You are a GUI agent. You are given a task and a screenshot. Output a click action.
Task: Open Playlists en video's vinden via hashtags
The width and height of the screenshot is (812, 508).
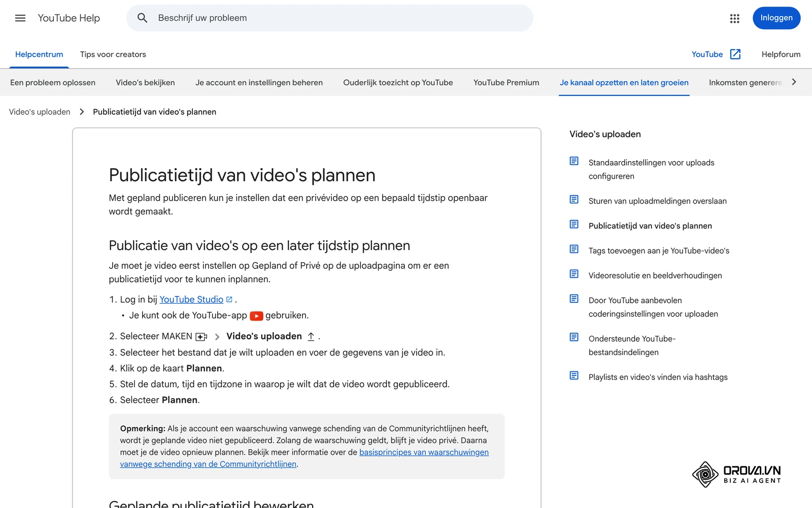pos(658,377)
